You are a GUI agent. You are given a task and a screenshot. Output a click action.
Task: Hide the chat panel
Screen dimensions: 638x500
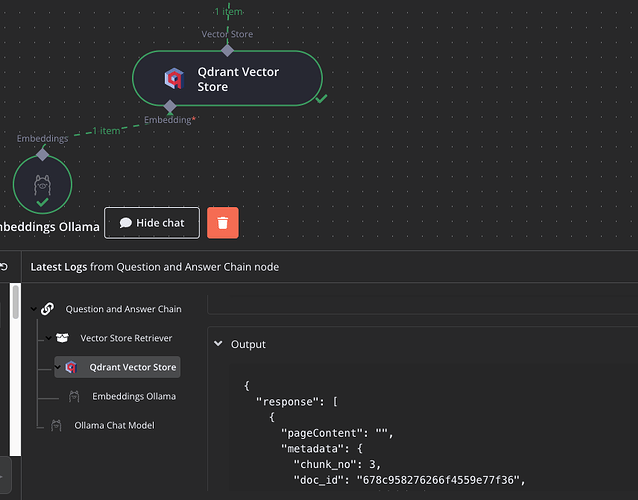152,223
